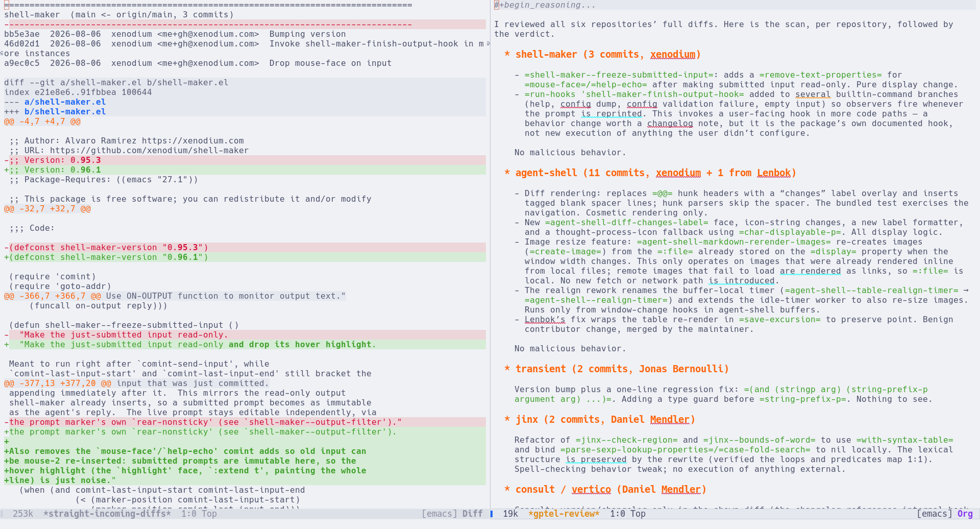Image resolution: width=980 pixels, height=529 pixels.
Task: Fold the jinx (2 commits) heading
Action: pos(599,420)
